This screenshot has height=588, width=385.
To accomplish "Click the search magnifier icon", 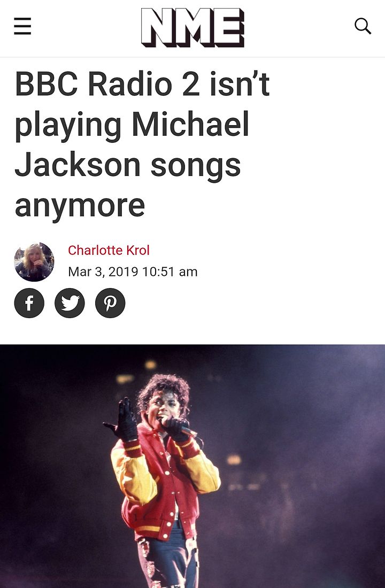I will 363,26.
